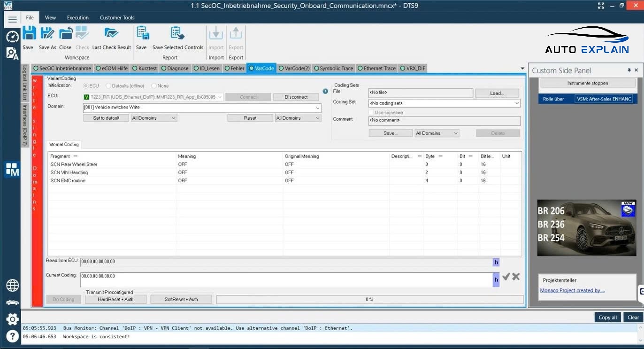
Task: Expand All Domains dropdown beside Reset
Action: pyautogui.click(x=317, y=118)
